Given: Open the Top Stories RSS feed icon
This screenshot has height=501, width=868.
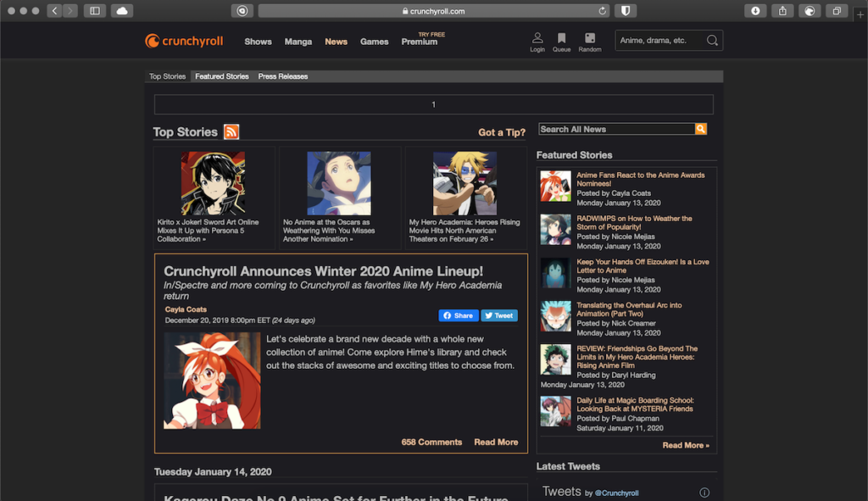Looking at the screenshot, I should [231, 131].
